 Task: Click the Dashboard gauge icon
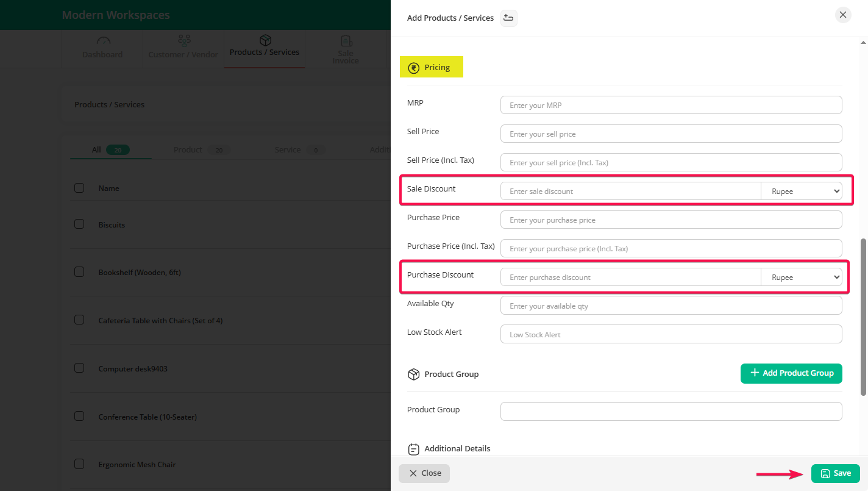[x=103, y=41]
